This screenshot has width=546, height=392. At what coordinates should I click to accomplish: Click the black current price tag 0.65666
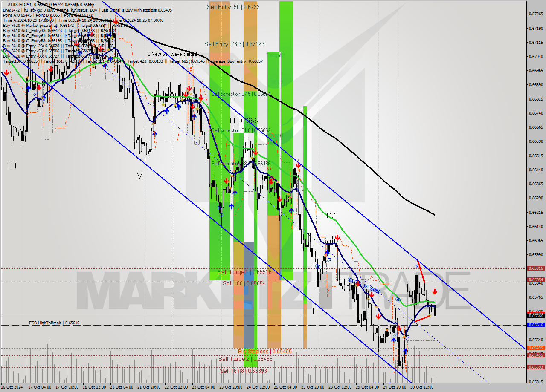(536, 316)
